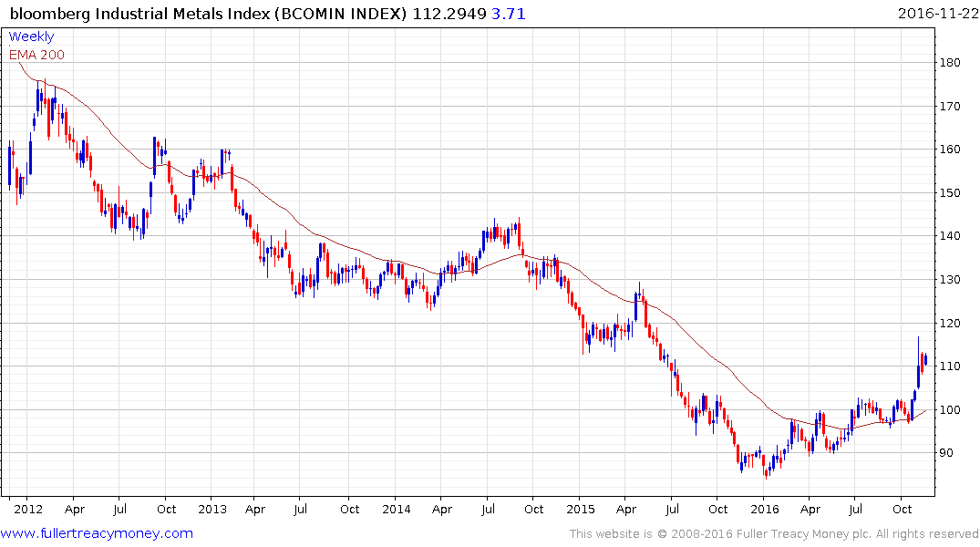Click the 2015 time axis label

point(581,510)
